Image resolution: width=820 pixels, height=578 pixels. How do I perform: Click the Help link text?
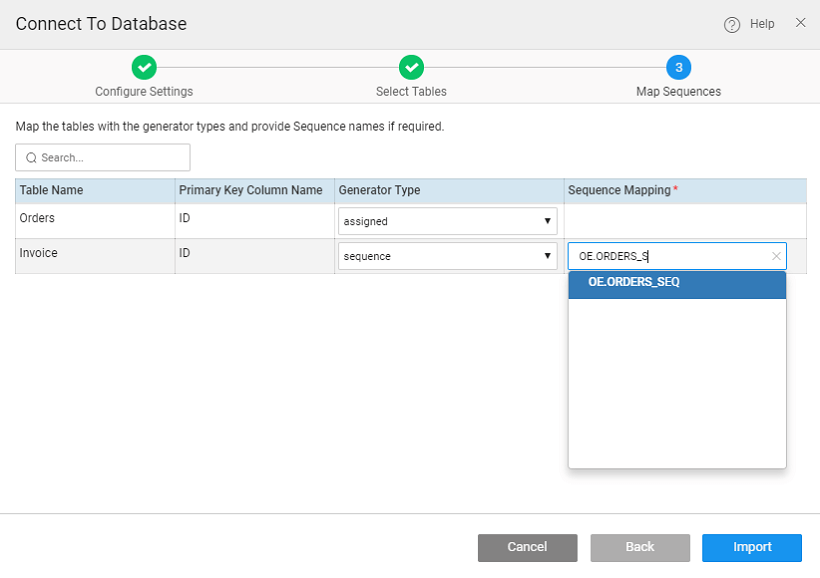pyautogui.click(x=762, y=24)
